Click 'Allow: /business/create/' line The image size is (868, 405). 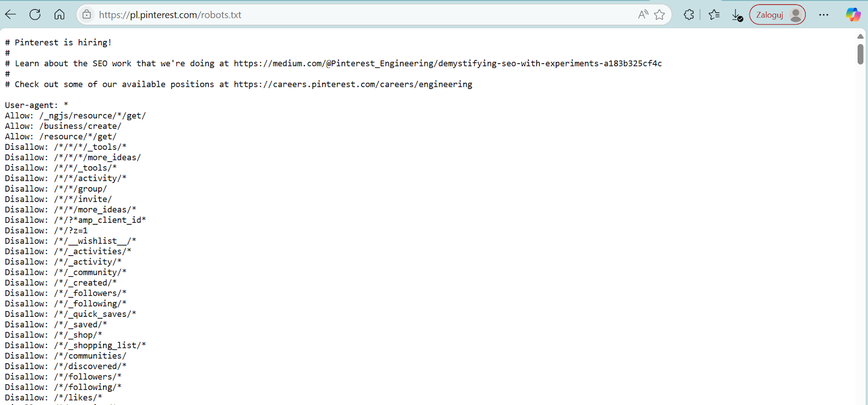pyautogui.click(x=63, y=126)
